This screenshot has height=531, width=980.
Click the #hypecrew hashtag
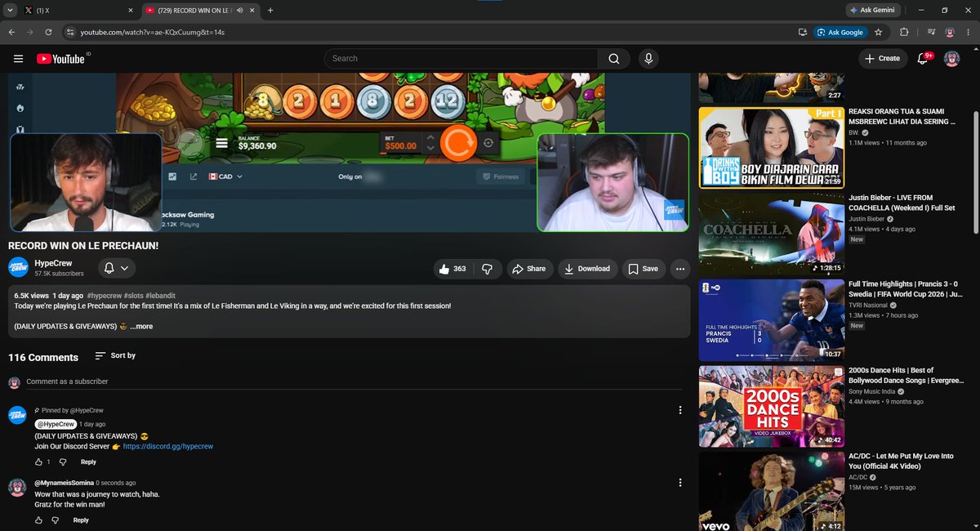(105, 296)
